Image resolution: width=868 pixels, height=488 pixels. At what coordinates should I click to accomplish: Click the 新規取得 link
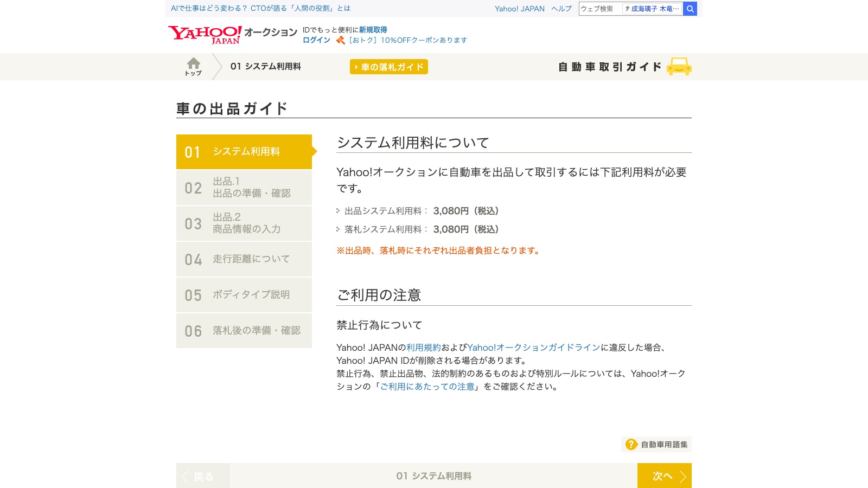[373, 30]
